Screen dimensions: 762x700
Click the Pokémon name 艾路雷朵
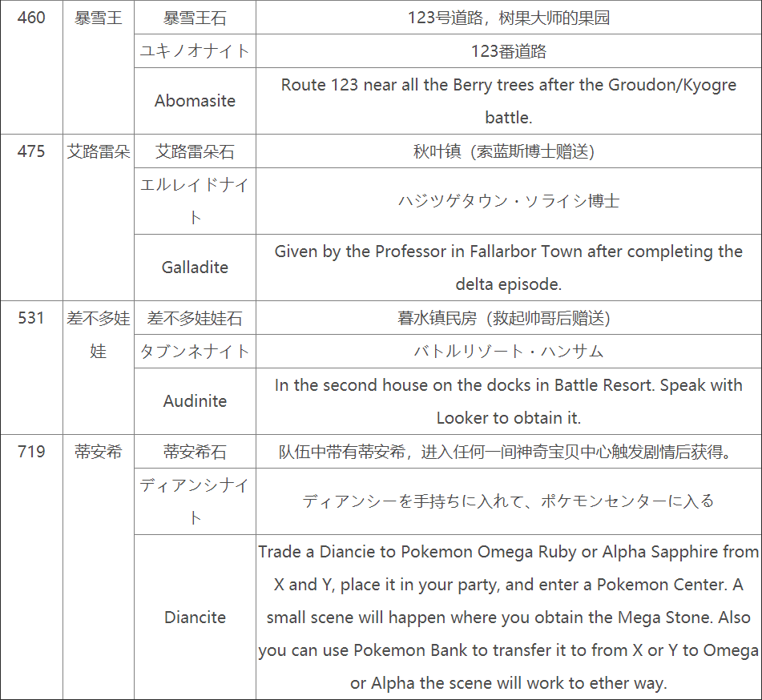click(x=99, y=151)
